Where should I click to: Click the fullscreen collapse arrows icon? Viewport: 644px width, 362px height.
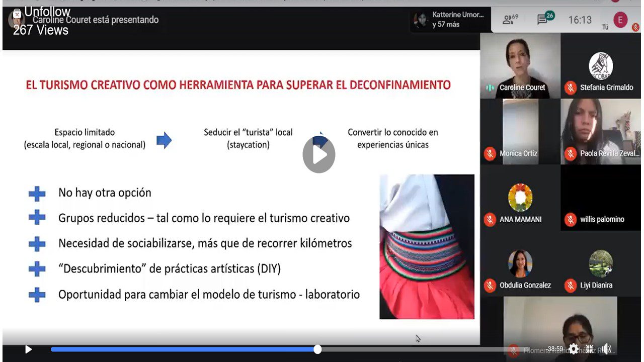click(x=590, y=349)
